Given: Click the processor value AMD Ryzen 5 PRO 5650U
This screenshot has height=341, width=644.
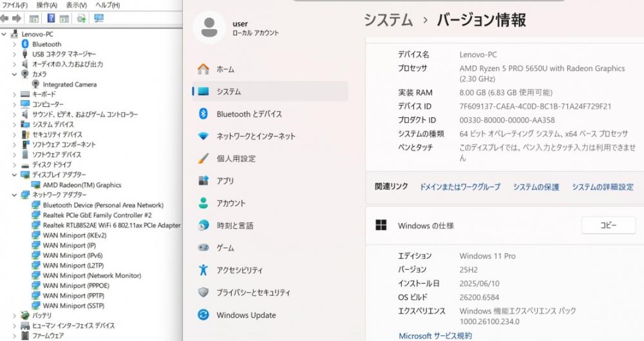Looking at the screenshot, I should coord(542,73).
